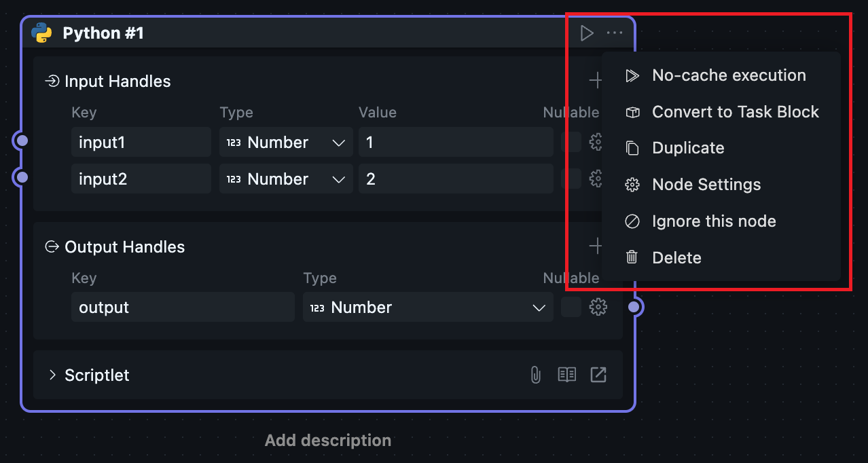Click Add description below the node
Image resolution: width=868 pixels, height=463 pixels.
tap(328, 441)
